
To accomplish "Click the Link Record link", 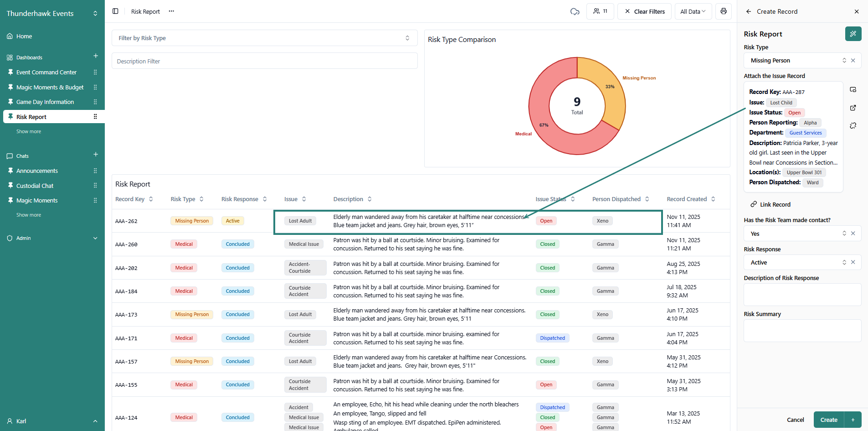I will click(775, 205).
